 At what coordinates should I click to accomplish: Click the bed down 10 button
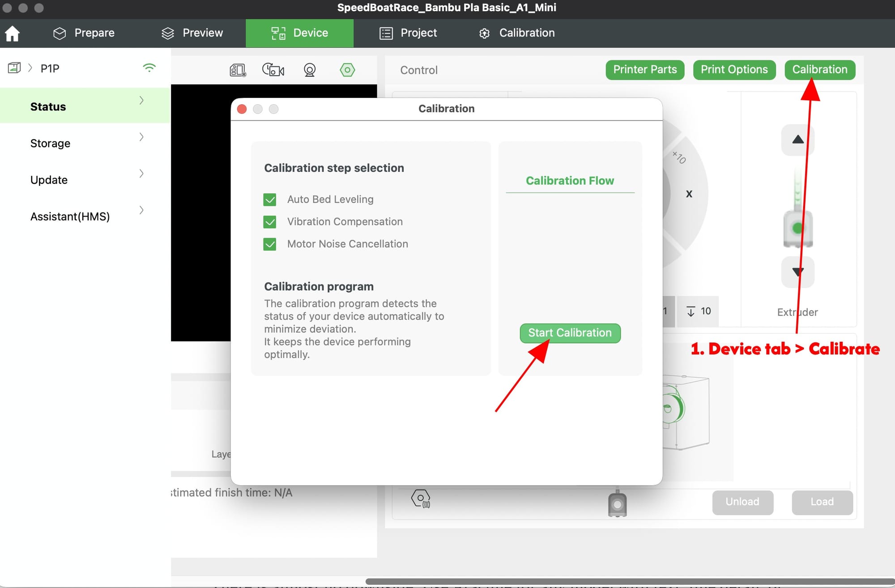[698, 311]
